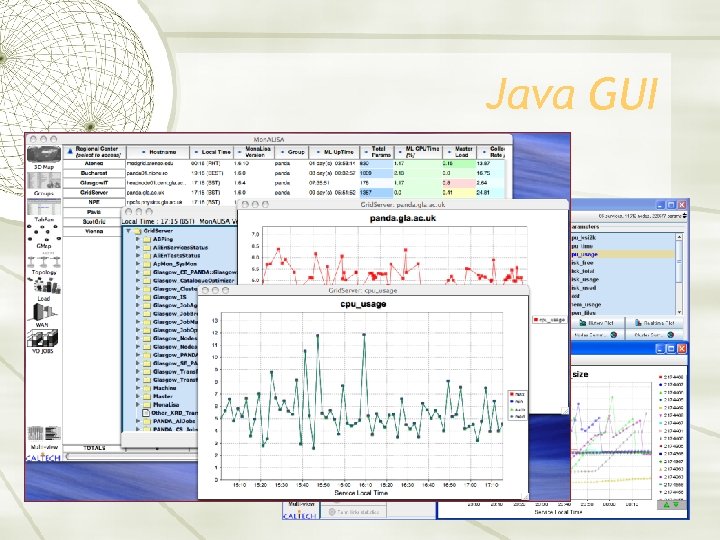720x540 pixels.
Task: Sort by MonaLisa Version column
Action: (254, 152)
